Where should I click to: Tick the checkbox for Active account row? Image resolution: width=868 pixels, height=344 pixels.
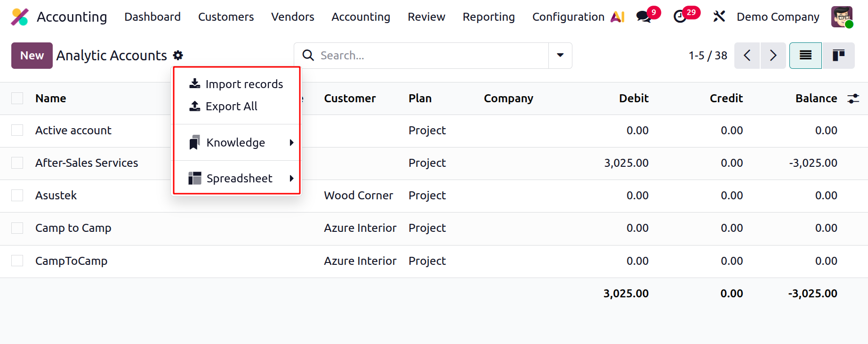(x=17, y=130)
